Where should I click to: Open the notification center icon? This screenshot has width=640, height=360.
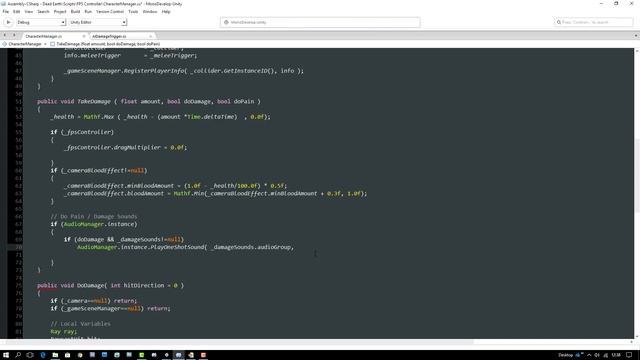pos(629,355)
